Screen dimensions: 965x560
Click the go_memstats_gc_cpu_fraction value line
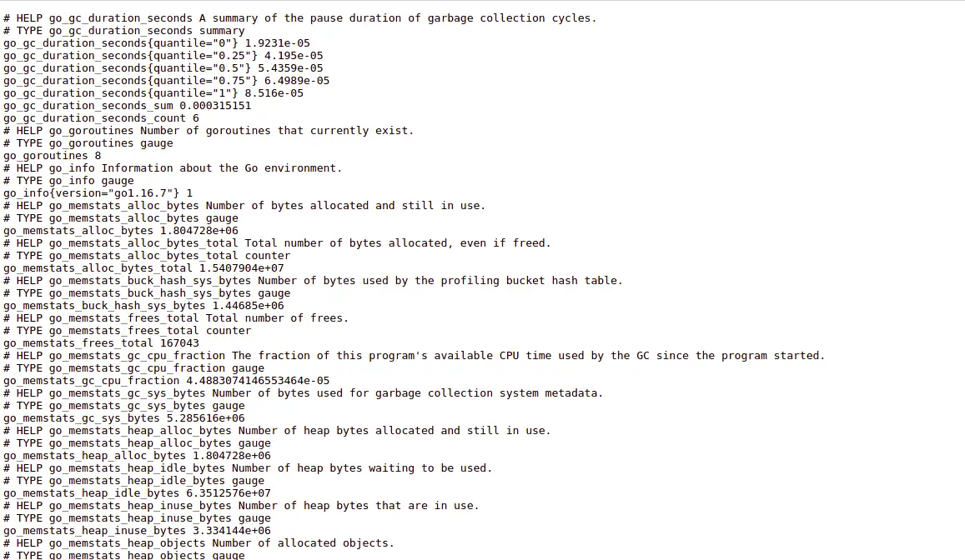tap(166, 381)
